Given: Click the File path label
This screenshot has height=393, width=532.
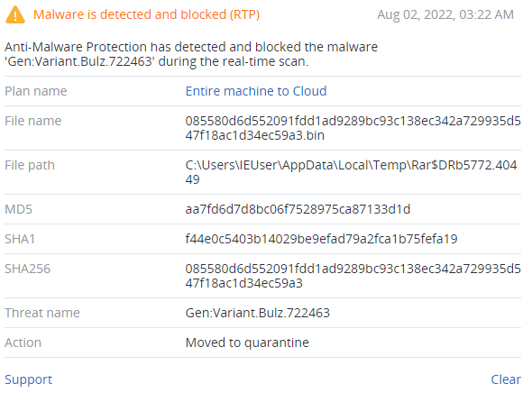Looking at the screenshot, I should (30, 165).
